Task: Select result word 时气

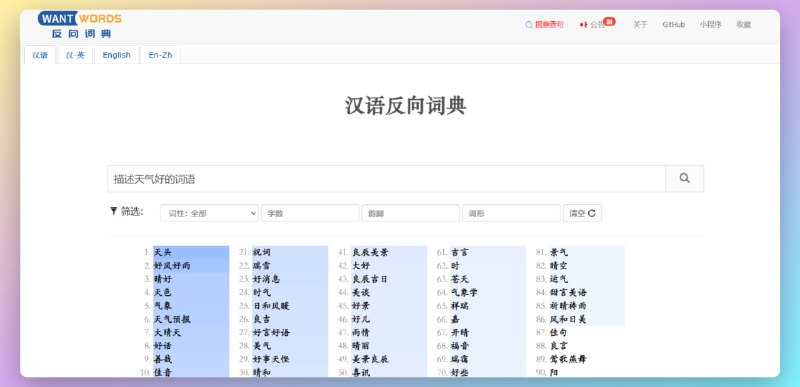Action: click(262, 292)
